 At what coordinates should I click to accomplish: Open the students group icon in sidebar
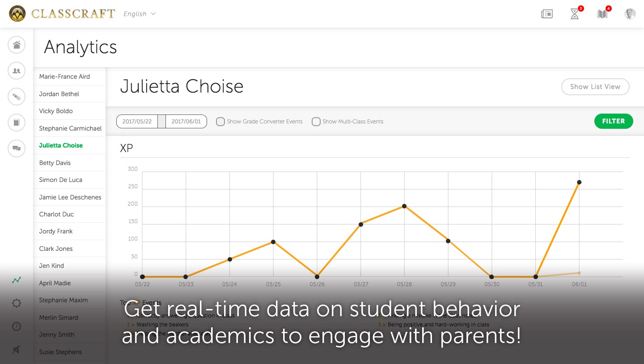[x=17, y=71]
